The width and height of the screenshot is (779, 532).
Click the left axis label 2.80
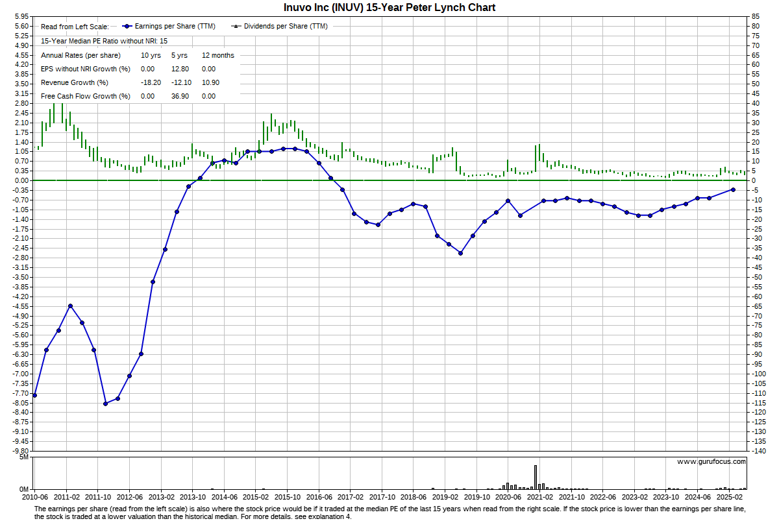(21, 103)
